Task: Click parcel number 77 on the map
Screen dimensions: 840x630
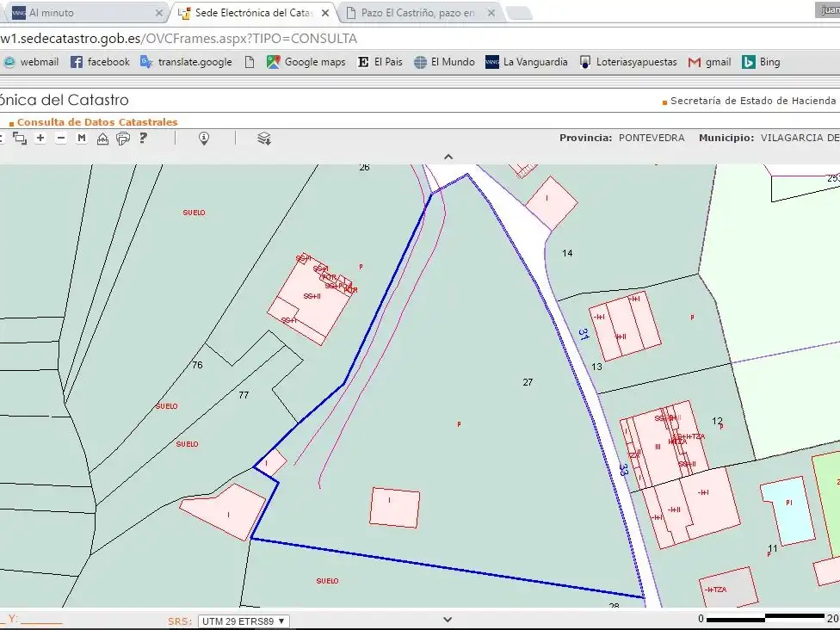Action: pos(244,395)
